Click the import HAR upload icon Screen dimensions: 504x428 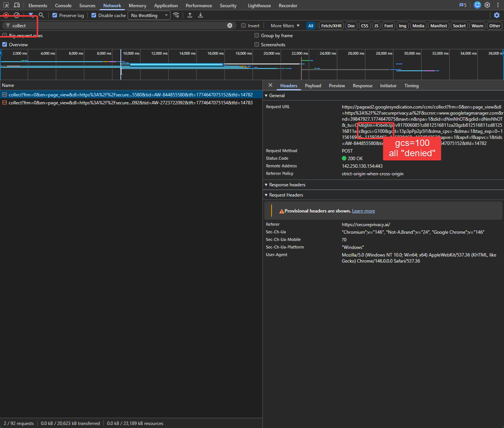[190, 15]
